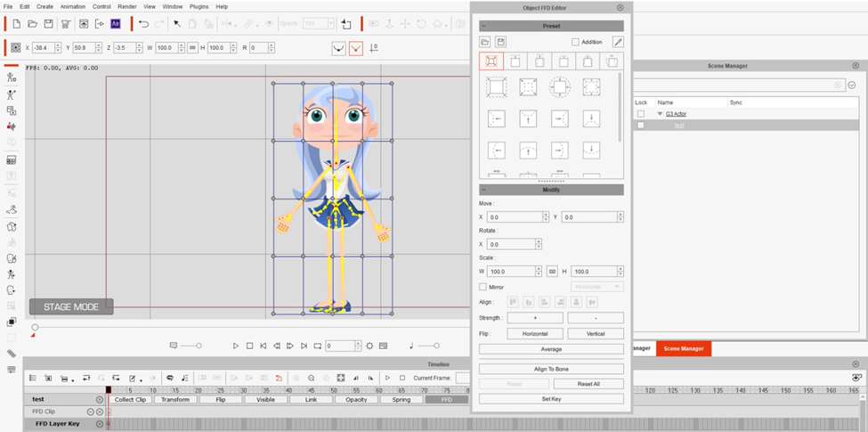Toggle the lock checkbox for G3 Actor
This screenshot has width=868, height=432.
(640, 114)
